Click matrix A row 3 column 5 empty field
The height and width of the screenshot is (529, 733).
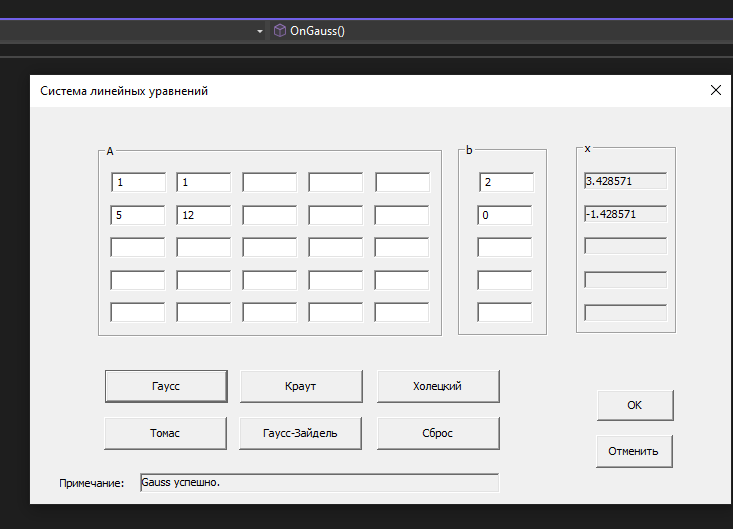pyautogui.click(x=401, y=247)
